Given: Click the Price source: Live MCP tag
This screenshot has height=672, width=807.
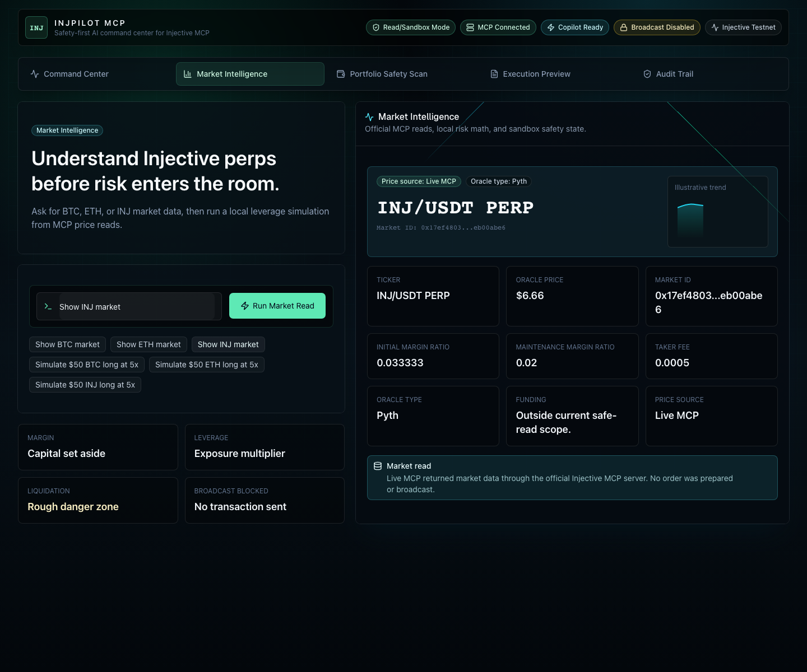Looking at the screenshot, I should [x=419, y=181].
